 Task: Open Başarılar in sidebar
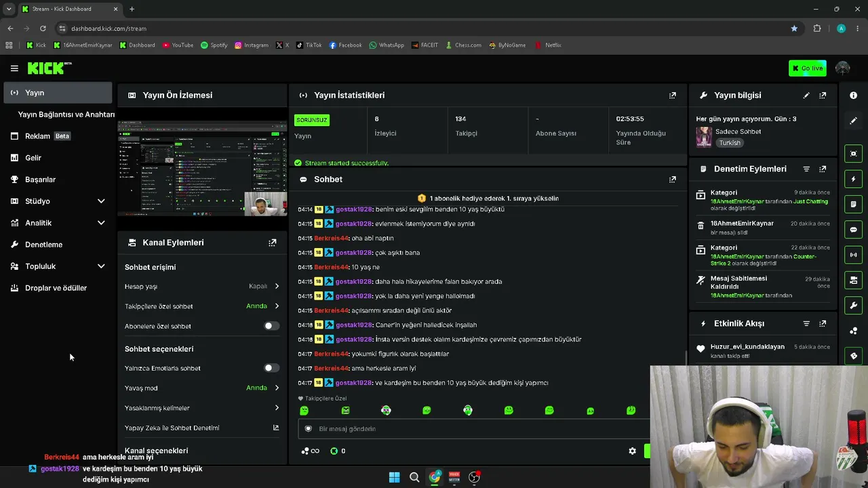pos(58,180)
